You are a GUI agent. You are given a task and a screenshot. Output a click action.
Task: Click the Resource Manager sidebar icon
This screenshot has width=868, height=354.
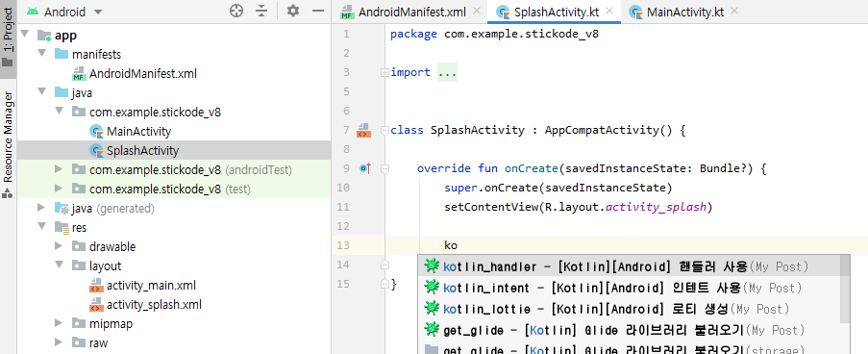point(7,193)
